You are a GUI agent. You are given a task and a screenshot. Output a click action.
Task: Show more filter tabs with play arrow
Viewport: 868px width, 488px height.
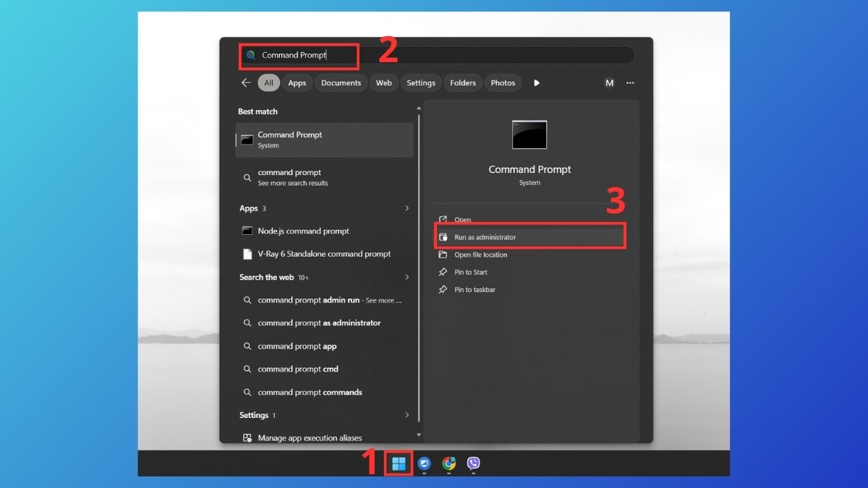click(x=537, y=83)
